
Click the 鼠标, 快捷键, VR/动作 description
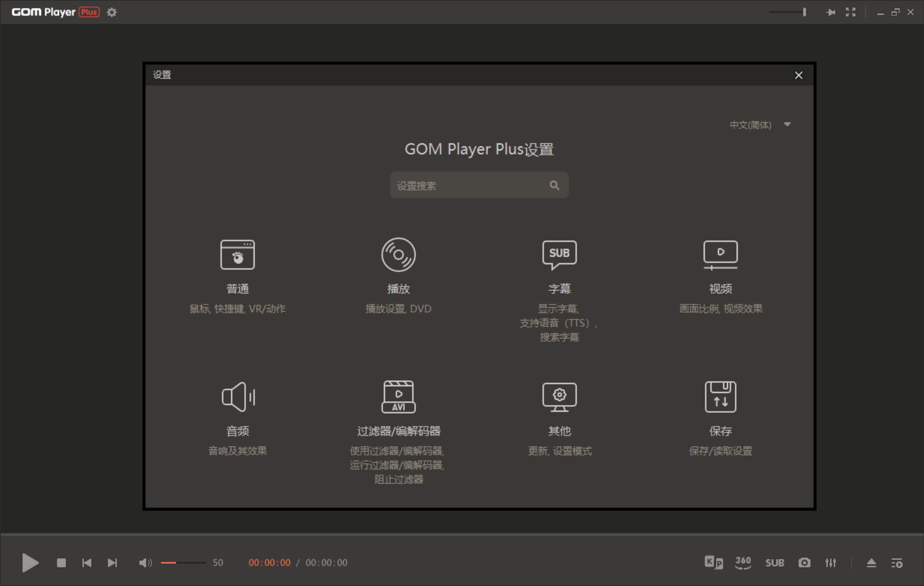(238, 309)
